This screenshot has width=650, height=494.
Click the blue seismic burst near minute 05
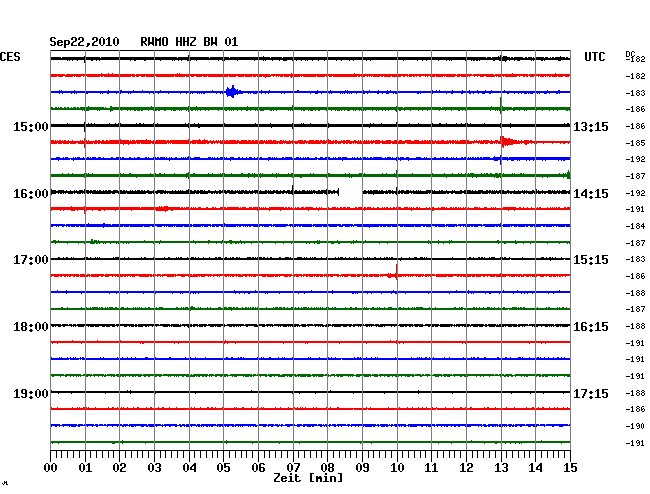(233, 92)
